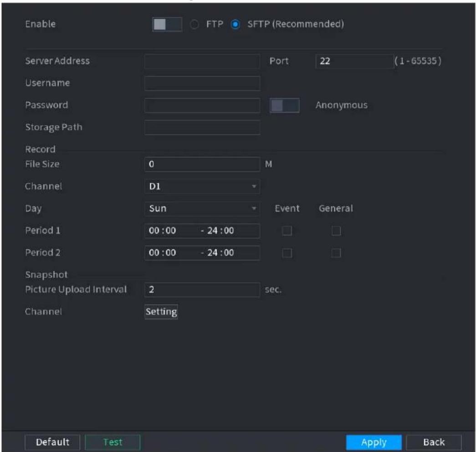
Task: Click the Port field showing 22
Action: click(354, 61)
